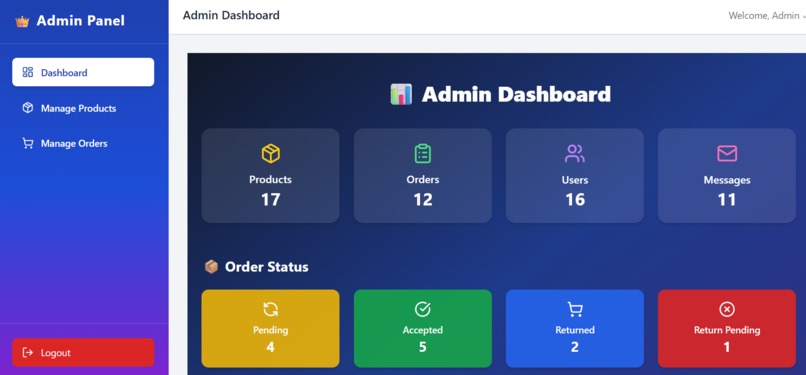The height and width of the screenshot is (375, 806).
Task: Click the red Logout button
Action: pos(83,352)
